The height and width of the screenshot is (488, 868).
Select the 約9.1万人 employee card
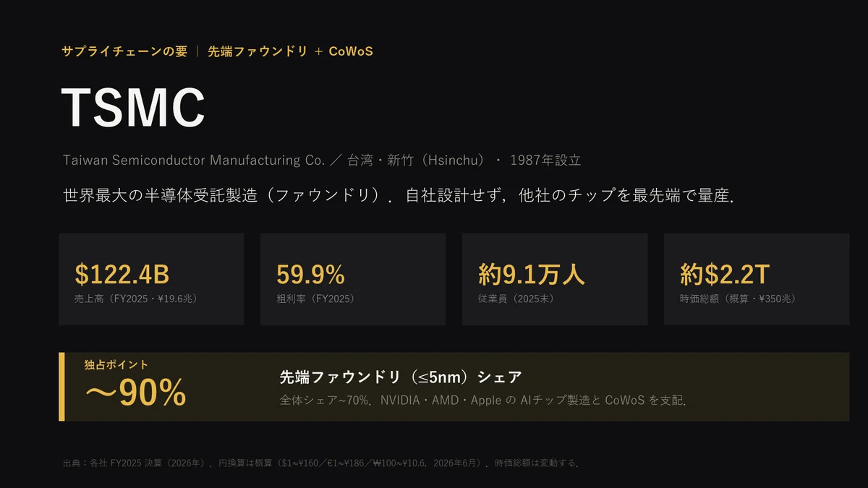pos(555,279)
